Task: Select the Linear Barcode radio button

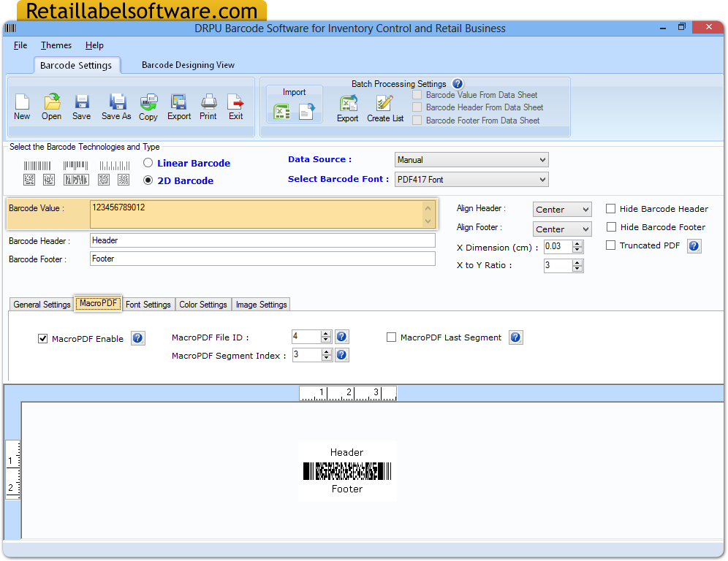Action: tap(148, 162)
